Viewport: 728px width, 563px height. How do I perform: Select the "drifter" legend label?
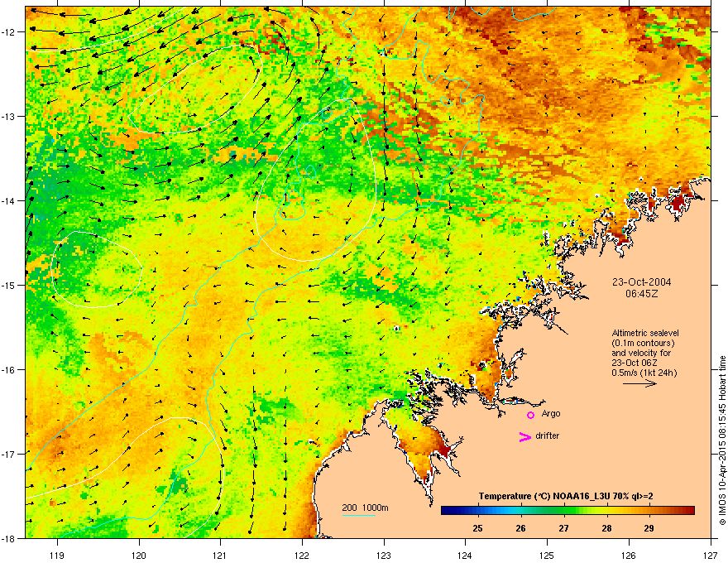click(548, 435)
